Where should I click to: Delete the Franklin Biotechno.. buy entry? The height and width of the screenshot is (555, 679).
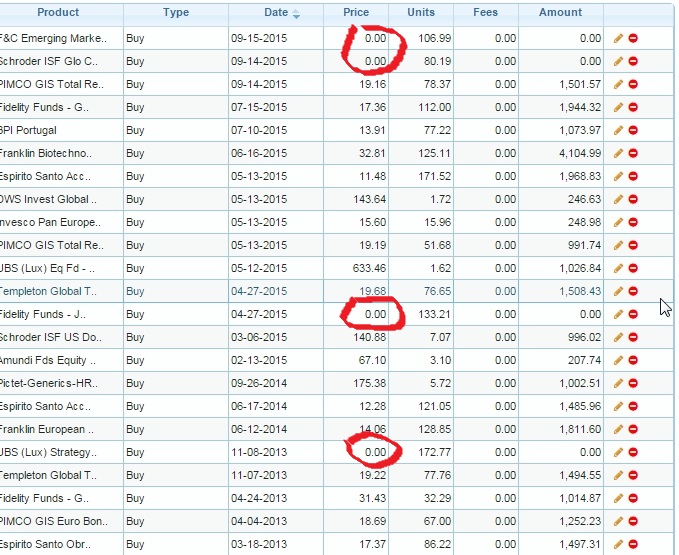[x=634, y=153]
